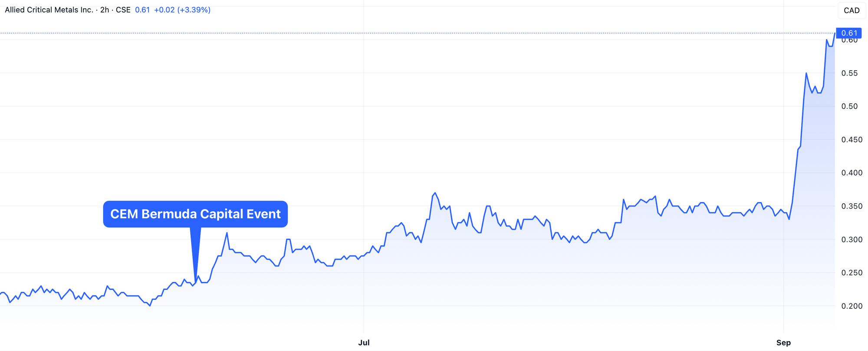Click the 0.300 price axis label
The width and height of the screenshot is (868, 351).
(x=852, y=239)
